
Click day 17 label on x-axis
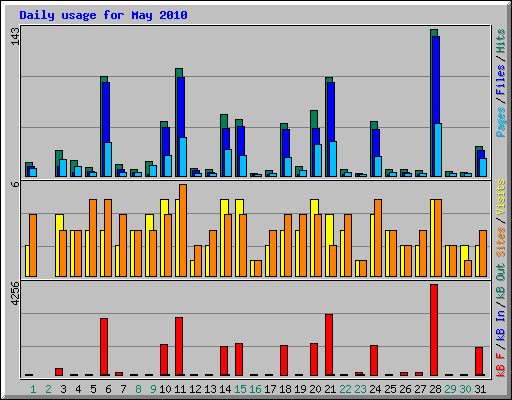(270, 389)
